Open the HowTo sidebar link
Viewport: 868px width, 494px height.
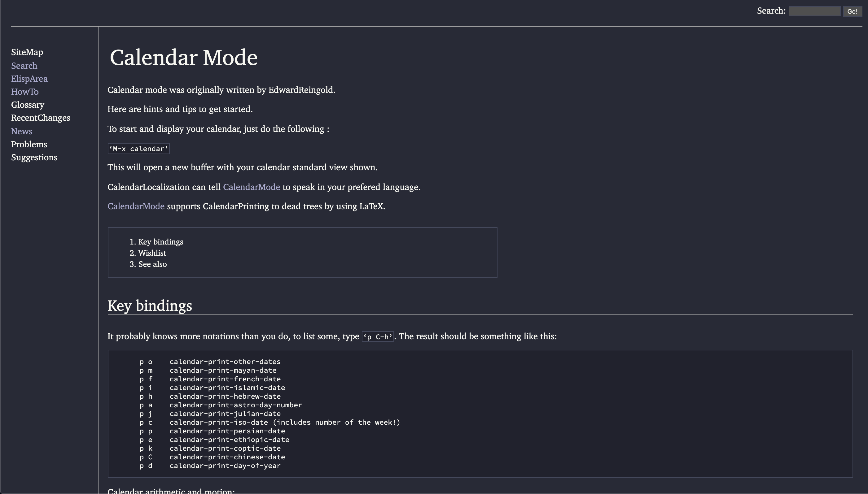(25, 92)
